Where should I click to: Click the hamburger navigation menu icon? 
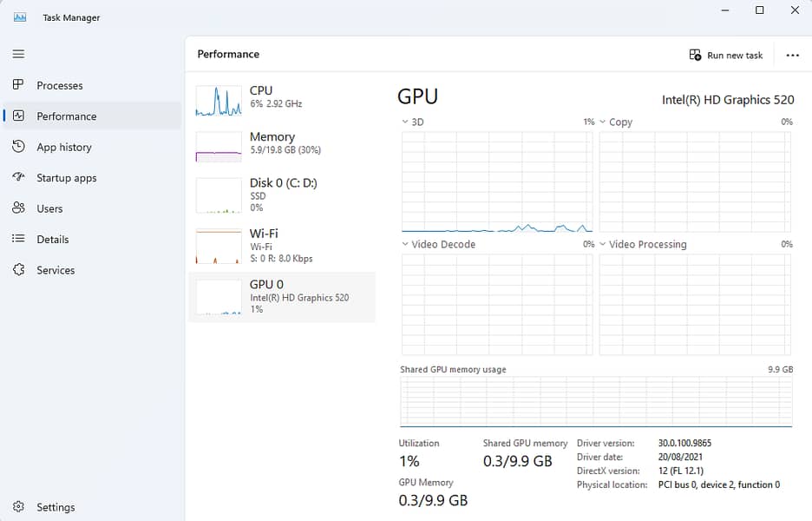18,54
